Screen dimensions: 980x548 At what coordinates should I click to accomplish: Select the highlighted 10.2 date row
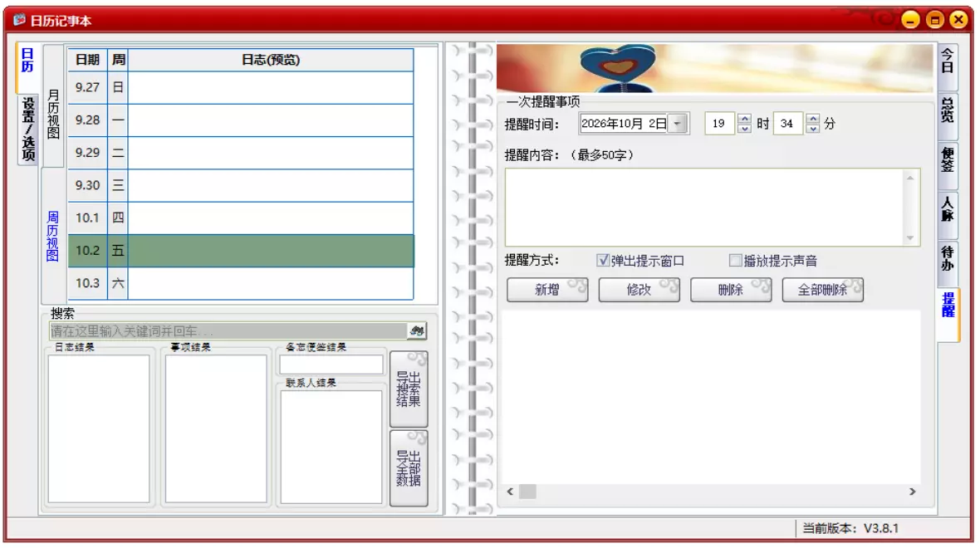(x=241, y=251)
